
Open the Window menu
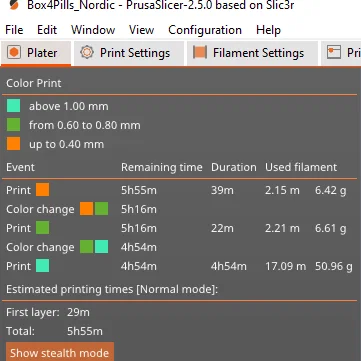(93, 30)
